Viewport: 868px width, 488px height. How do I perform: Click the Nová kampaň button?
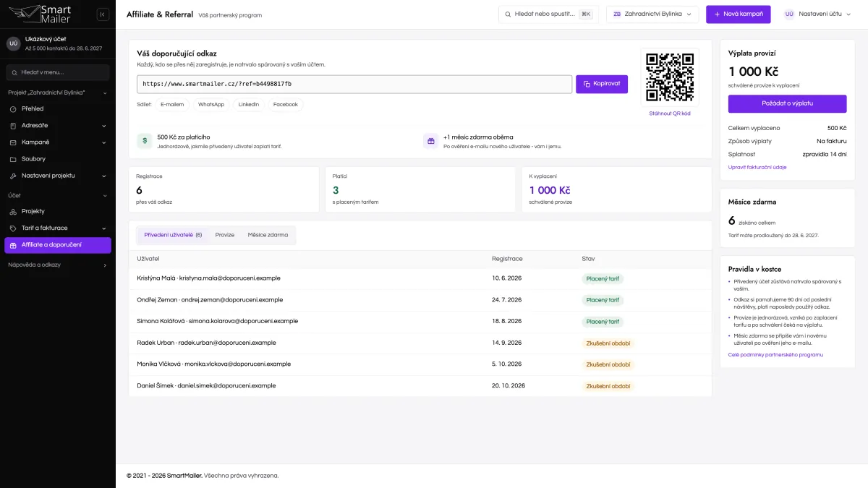(737, 14)
